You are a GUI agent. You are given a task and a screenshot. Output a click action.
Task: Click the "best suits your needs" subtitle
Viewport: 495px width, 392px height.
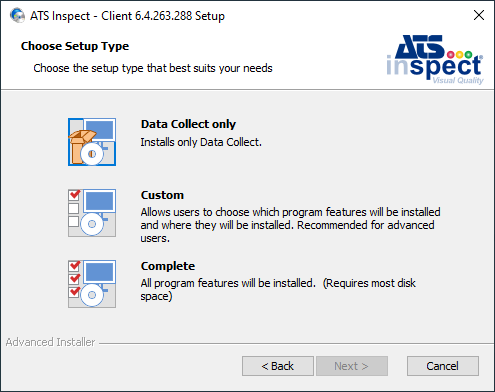153,68
